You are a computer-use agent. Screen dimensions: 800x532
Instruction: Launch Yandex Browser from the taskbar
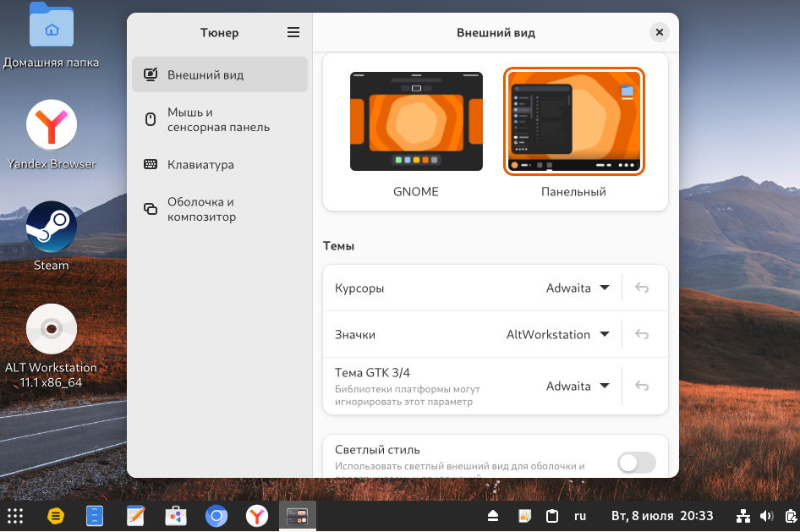(x=257, y=516)
